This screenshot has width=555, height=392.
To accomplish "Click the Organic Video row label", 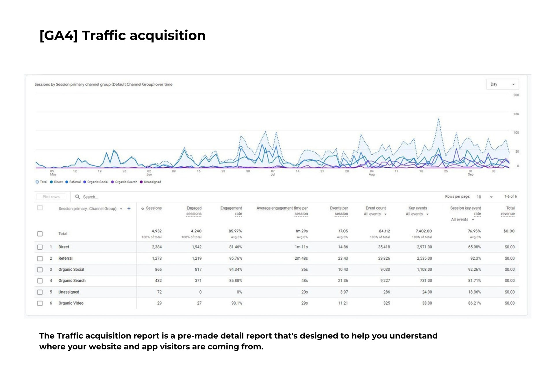I will (x=71, y=303).
